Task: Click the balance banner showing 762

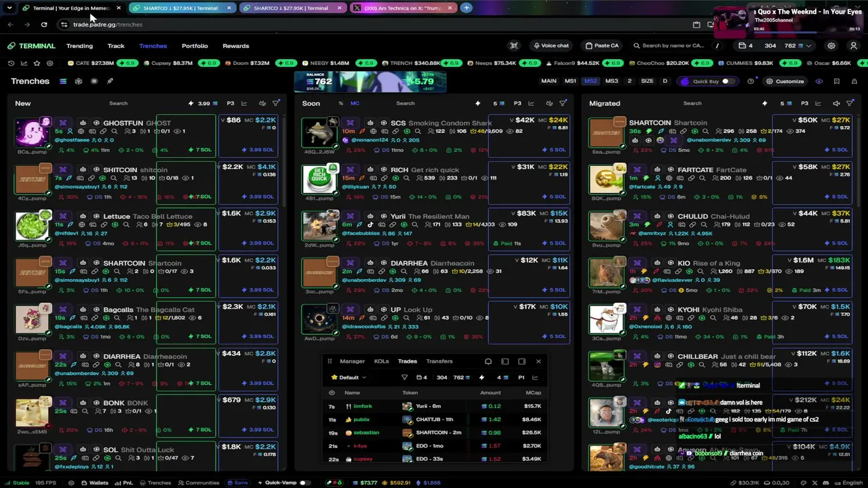Action: (x=370, y=81)
